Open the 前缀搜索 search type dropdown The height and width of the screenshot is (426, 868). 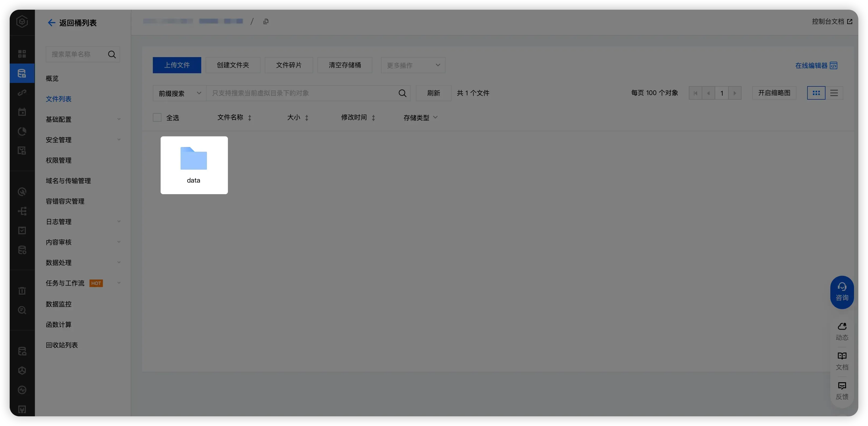point(179,93)
